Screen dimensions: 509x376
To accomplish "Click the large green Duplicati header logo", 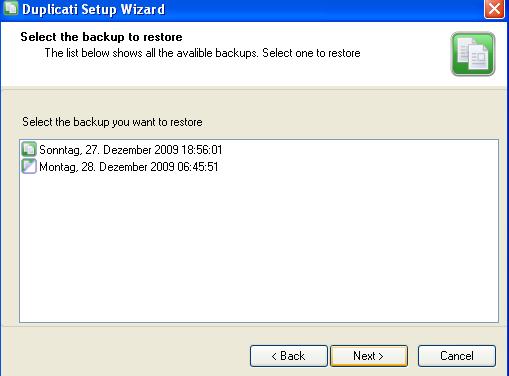I will tap(473, 54).
